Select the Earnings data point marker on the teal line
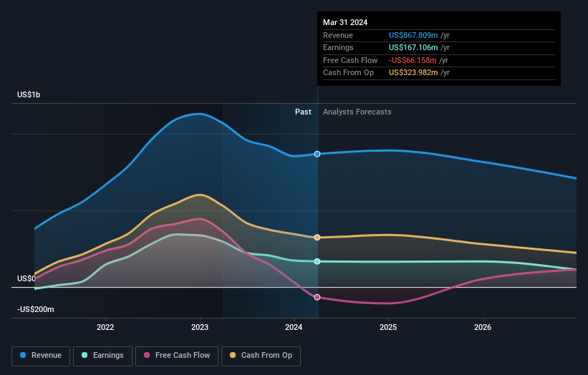This screenshot has height=375, width=588. (317, 261)
